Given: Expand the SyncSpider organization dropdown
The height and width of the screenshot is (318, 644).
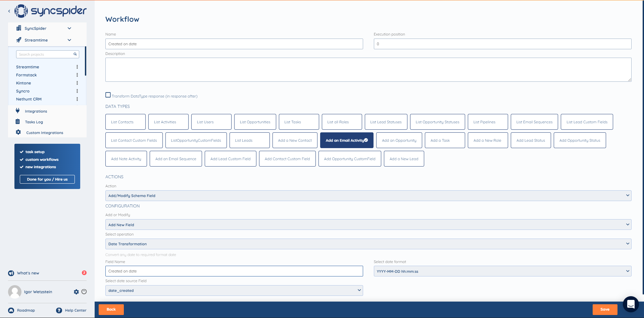Looking at the screenshot, I should pos(69,28).
